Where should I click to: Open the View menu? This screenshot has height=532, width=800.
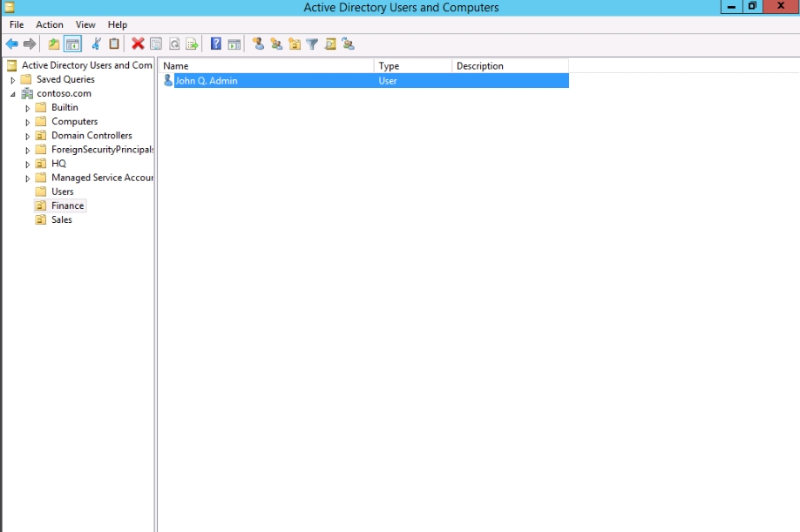coord(85,24)
